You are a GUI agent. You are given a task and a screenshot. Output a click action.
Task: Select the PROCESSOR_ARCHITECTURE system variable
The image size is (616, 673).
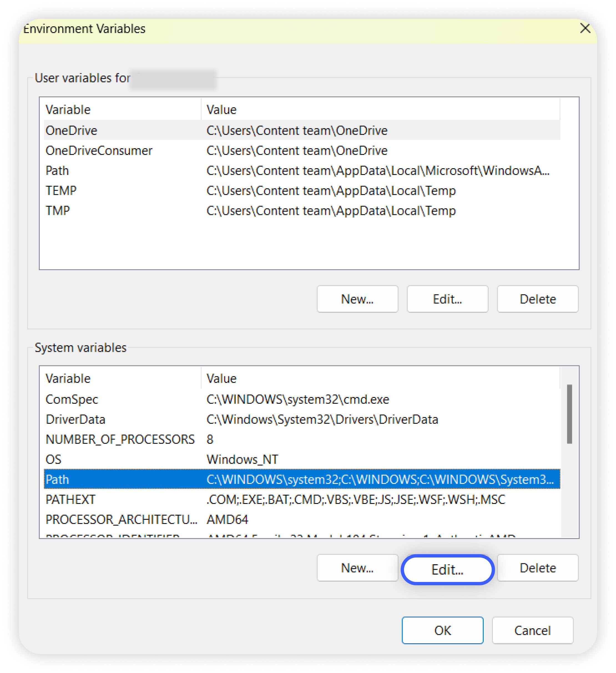121,519
